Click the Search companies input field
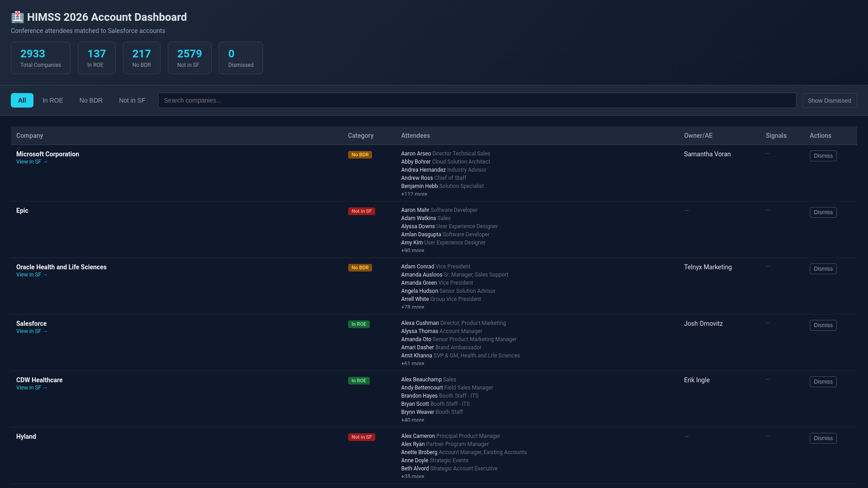The width and height of the screenshot is (868, 488). [x=477, y=100]
